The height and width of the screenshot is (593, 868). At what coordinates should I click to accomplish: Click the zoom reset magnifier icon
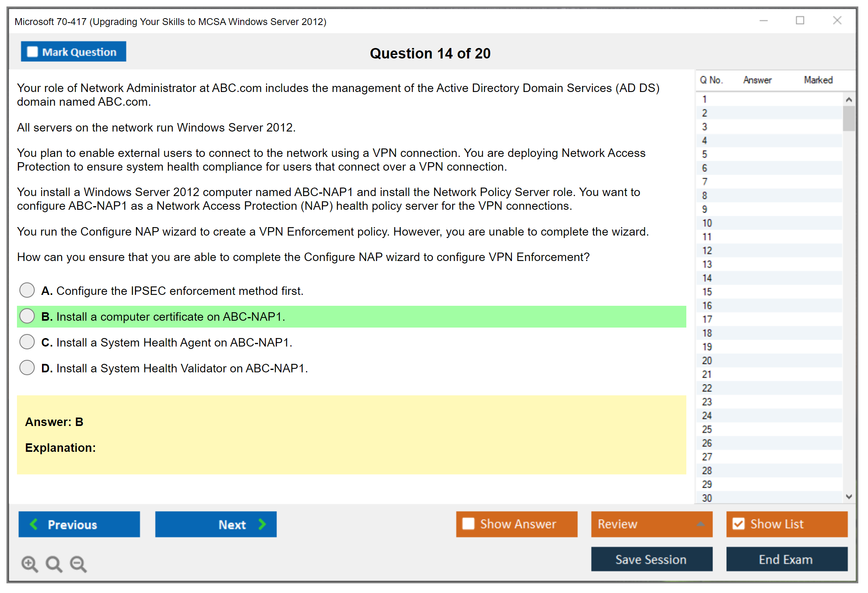pyautogui.click(x=54, y=564)
